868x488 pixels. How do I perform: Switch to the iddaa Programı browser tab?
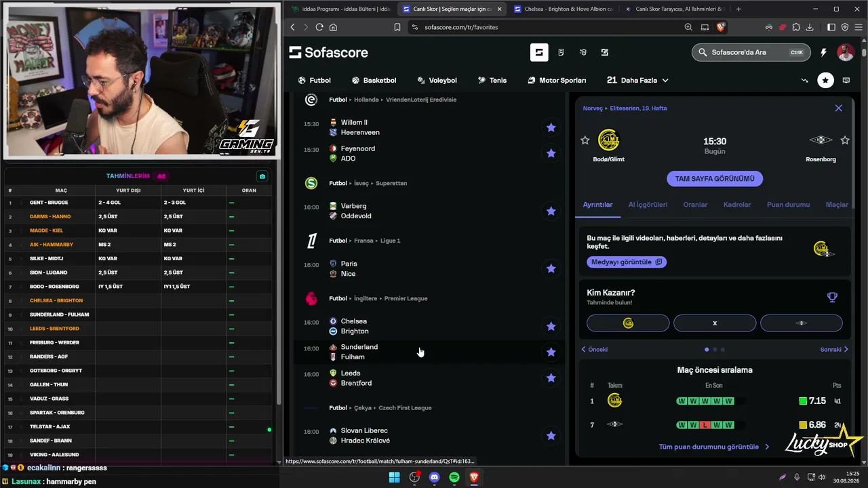(340, 9)
